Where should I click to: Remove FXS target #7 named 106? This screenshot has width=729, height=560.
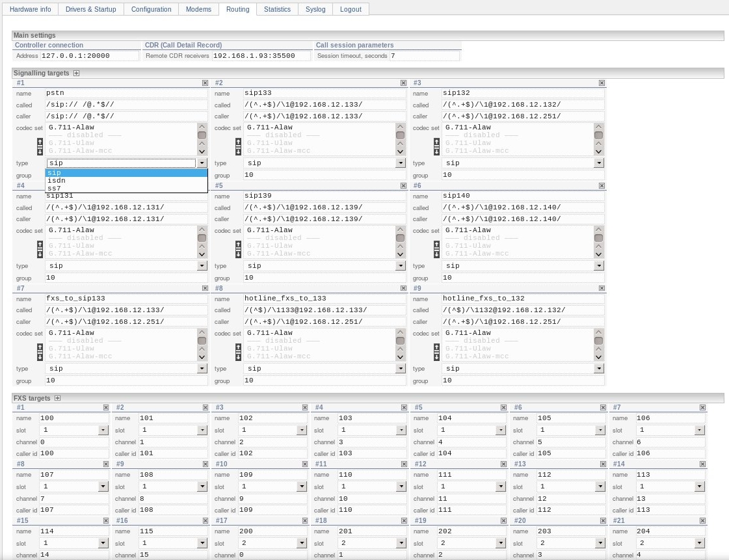pyautogui.click(x=702, y=407)
